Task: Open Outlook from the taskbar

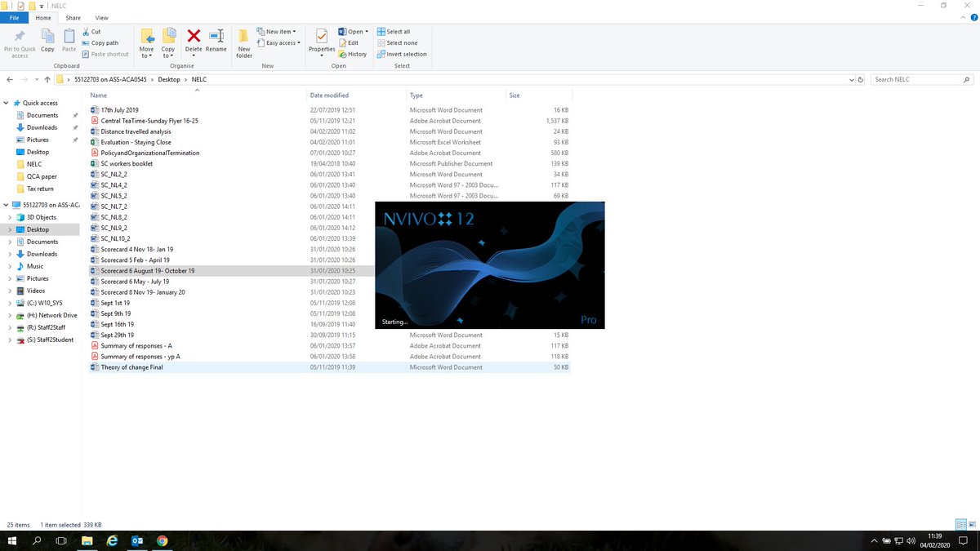Action: (137, 540)
